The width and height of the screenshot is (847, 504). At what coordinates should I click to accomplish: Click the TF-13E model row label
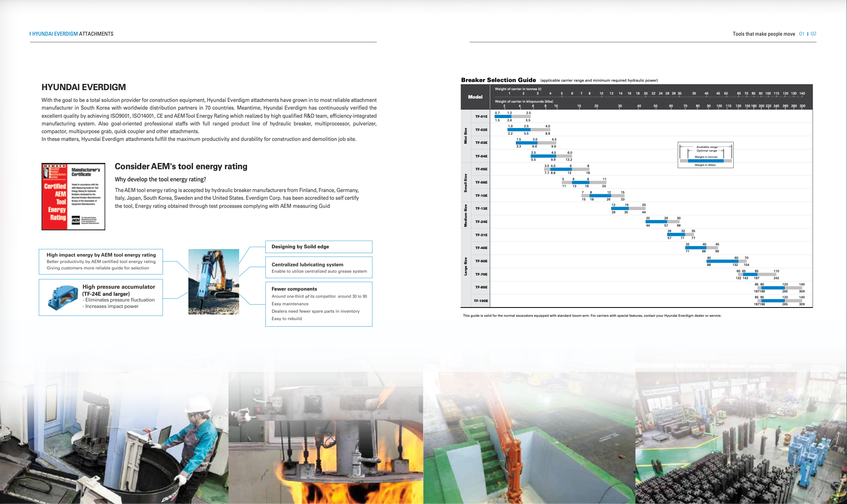[481, 209]
